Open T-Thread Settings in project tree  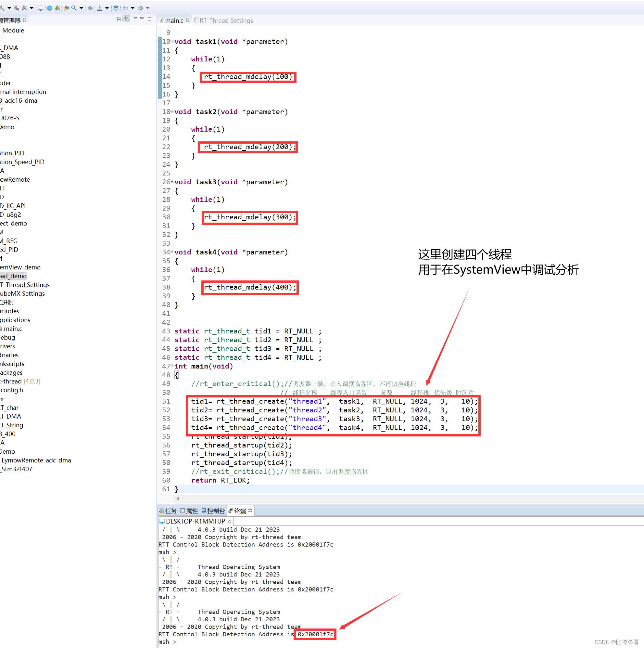(25, 284)
